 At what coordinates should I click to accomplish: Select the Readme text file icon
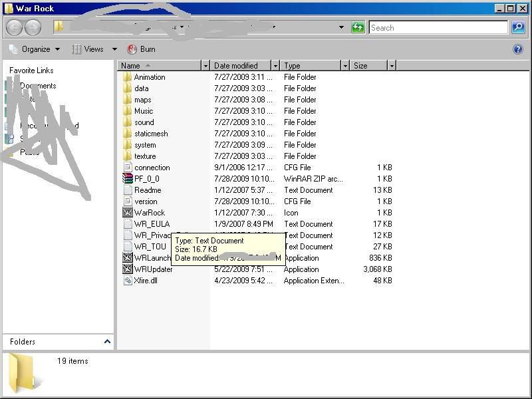pos(128,190)
